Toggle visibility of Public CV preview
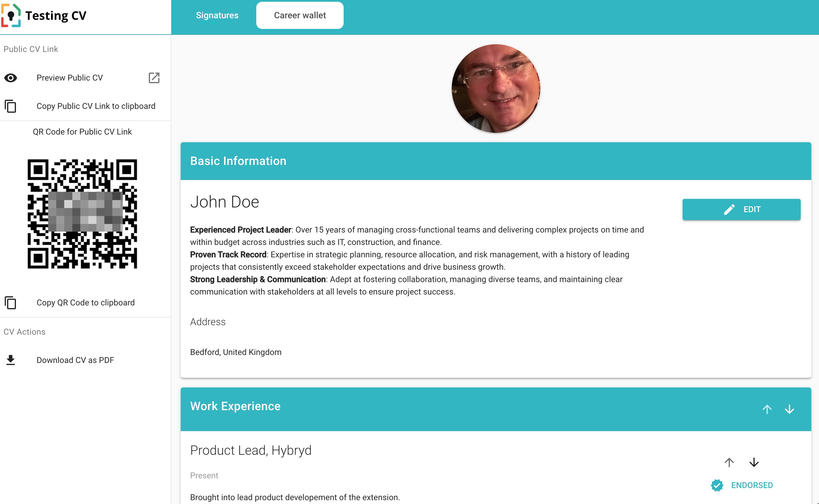The height and width of the screenshot is (504, 819). tap(11, 78)
